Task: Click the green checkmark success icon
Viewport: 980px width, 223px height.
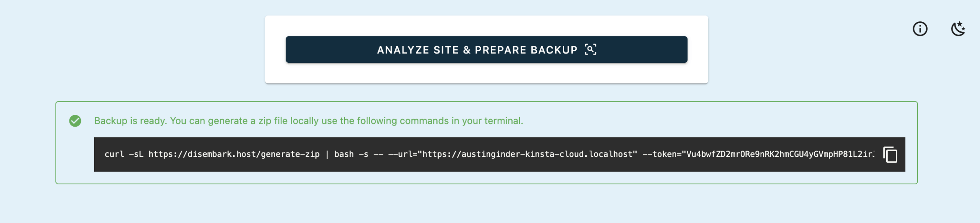Action: 75,121
